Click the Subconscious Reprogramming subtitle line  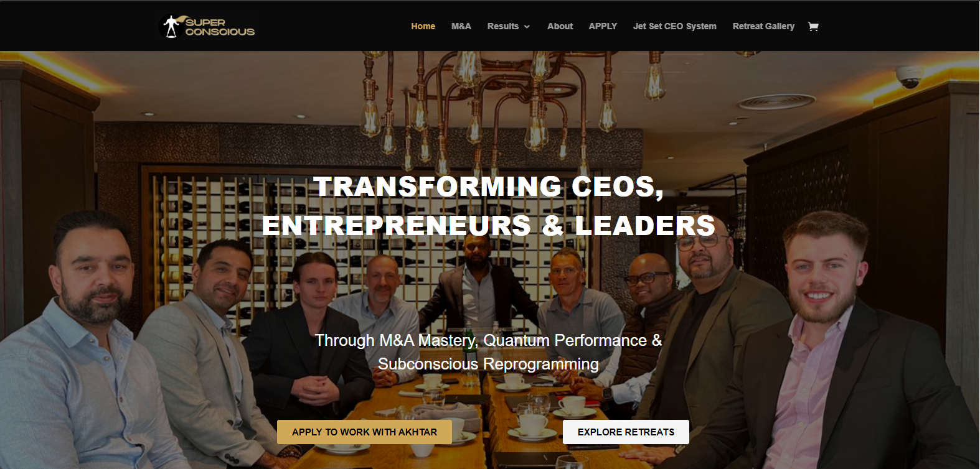[x=489, y=364]
